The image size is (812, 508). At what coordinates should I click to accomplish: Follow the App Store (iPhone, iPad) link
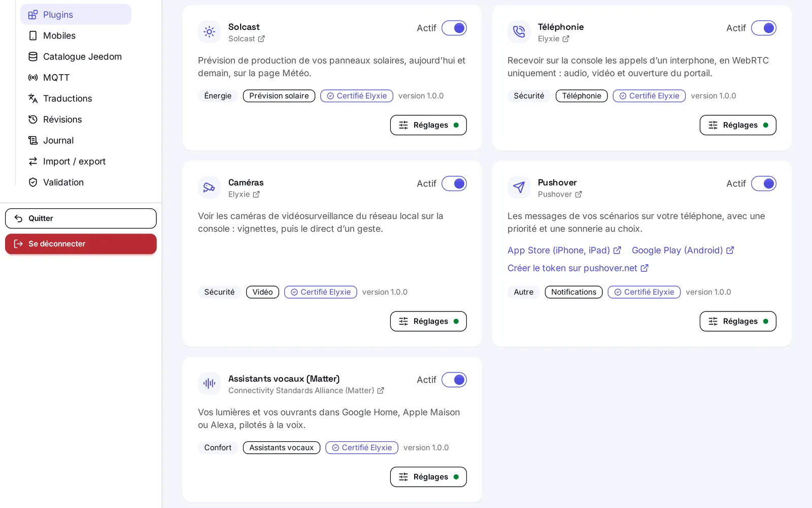[x=564, y=250]
